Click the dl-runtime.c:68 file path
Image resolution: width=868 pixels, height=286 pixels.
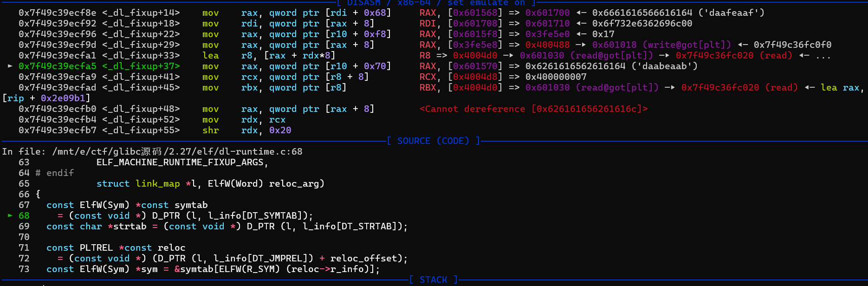tap(177, 152)
